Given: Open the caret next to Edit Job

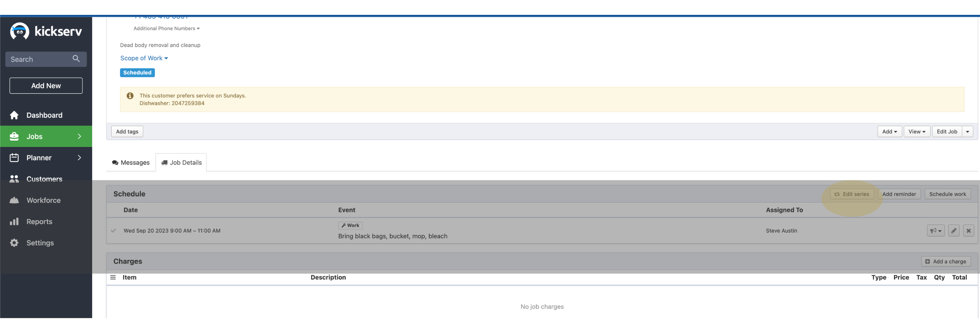Looking at the screenshot, I should click(967, 132).
